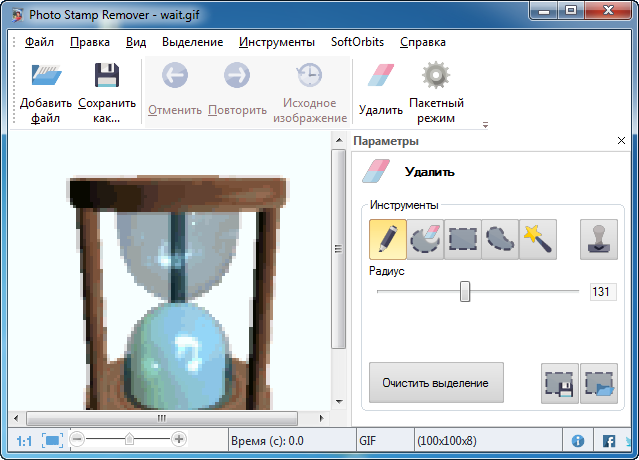This screenshot has height=460, width=639.
Task: Open the Инструменты menu
Action: click(x=277, y=42)
